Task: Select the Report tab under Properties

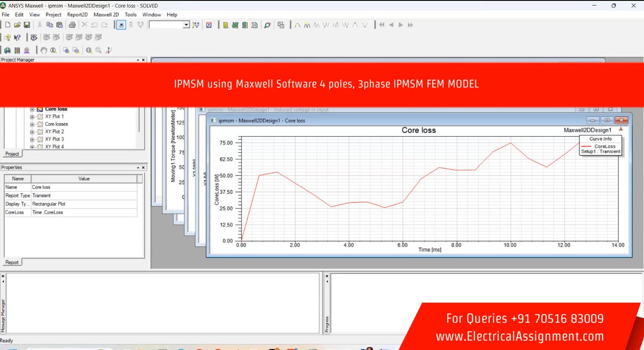Action: pos(12,262)
